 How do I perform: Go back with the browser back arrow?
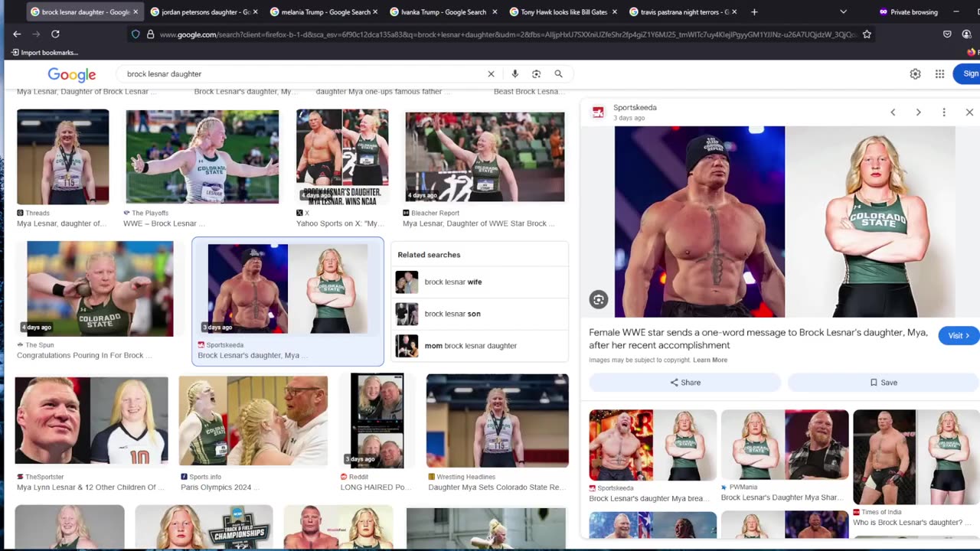[x=17, y=34]
